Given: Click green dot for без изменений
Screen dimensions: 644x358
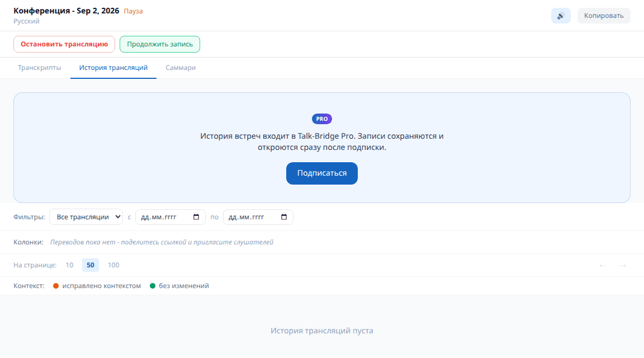Looking at the screenshot, I should (153, 286).
